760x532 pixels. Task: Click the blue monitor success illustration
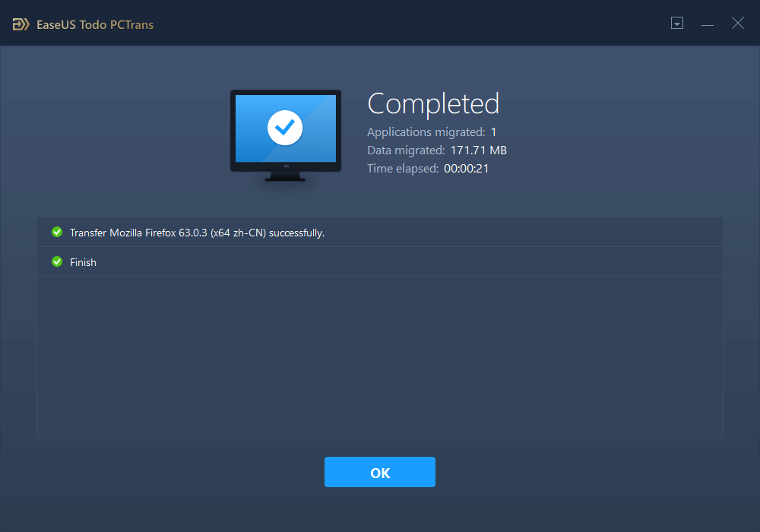click(285, 129)
